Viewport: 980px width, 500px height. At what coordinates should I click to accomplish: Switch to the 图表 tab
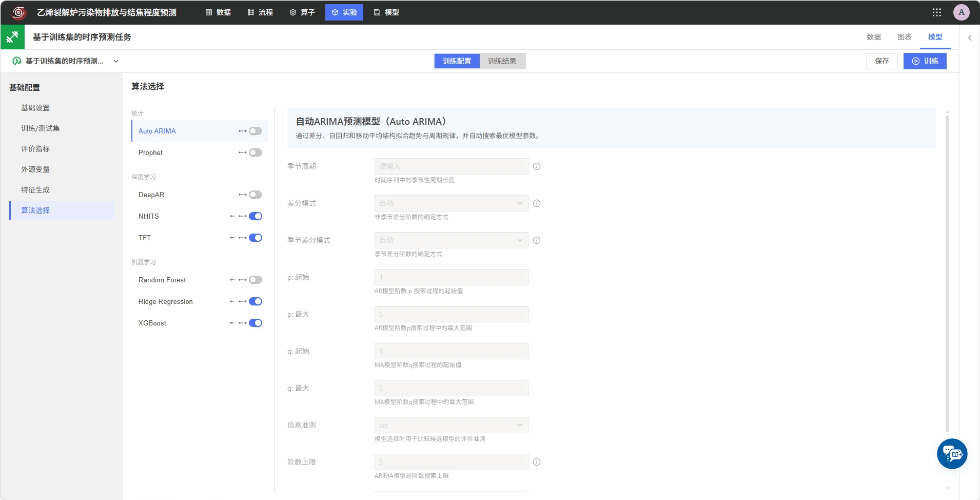pyautogui.click(x=904, y=37)
